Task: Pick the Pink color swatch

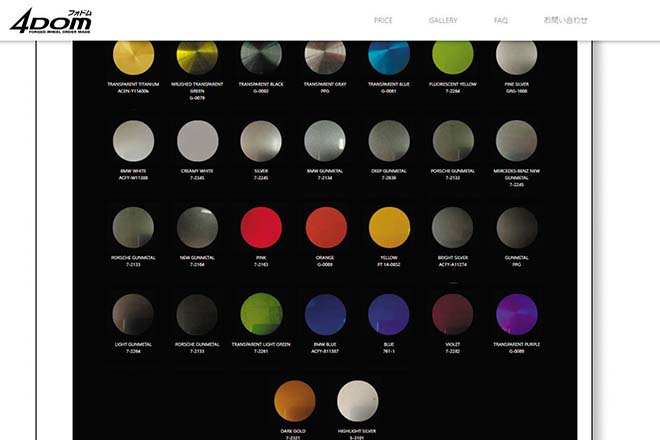Action: tap(261, 228)
